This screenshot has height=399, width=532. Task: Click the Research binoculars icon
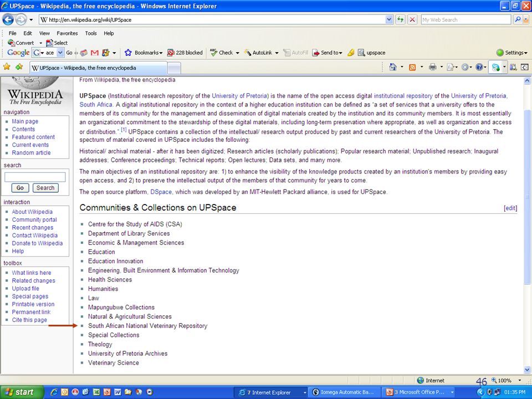513,67
